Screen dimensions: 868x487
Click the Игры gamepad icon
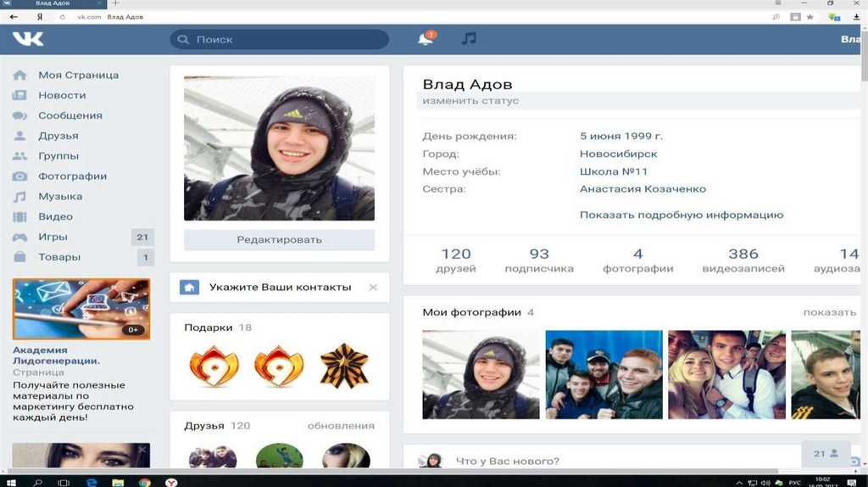(x=19, y=237)
